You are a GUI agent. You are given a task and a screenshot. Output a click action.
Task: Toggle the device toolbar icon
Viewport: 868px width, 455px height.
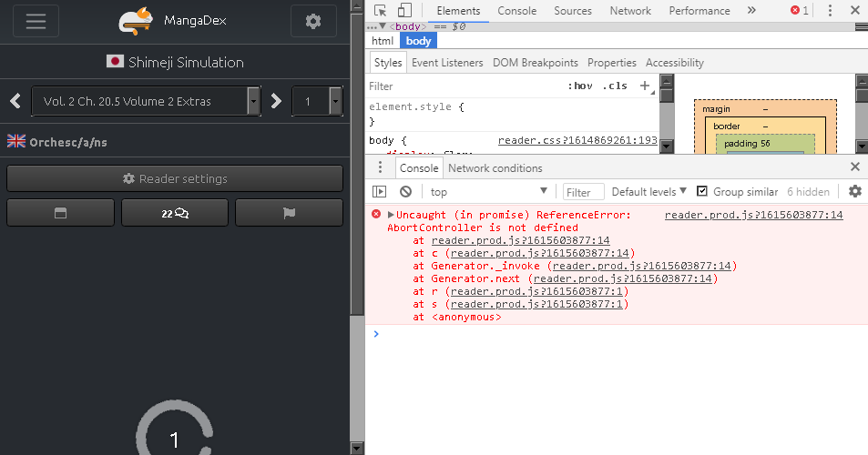pyautogui.click(x=404, y=11)
